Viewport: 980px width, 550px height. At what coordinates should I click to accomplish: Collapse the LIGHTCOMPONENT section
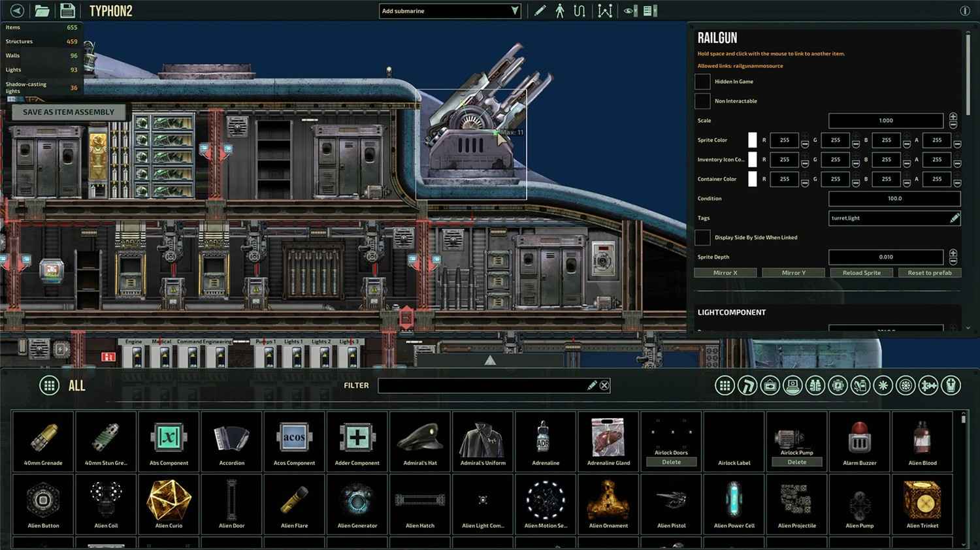732,312
